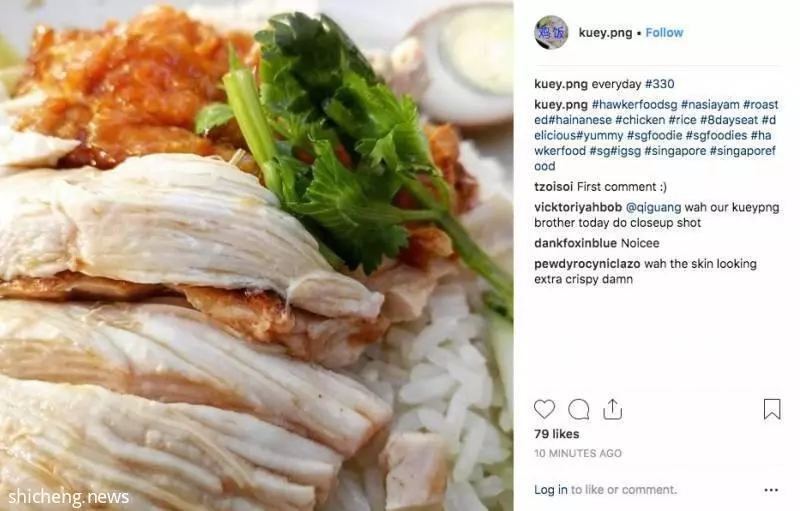View the 79 likes list
Screen dimensions: 800x511
[557, 434]
